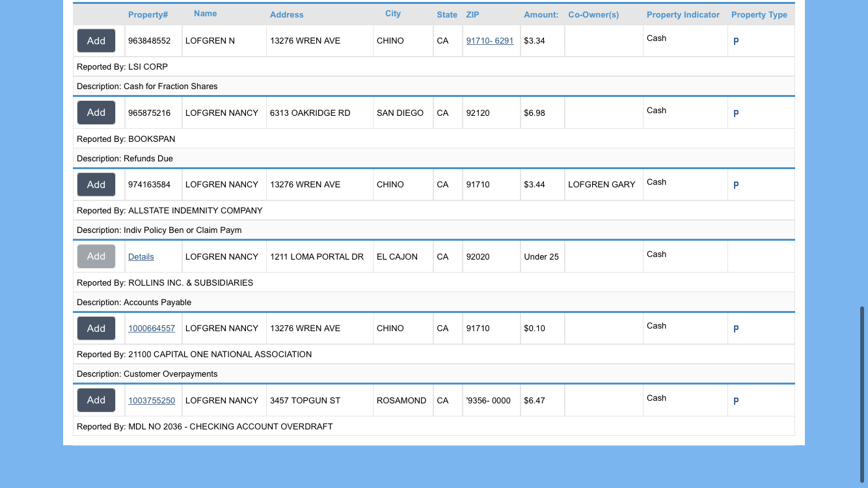Screen dimensions: 868x488
Task: Click the Co-Owner(s) column header
Action: 593,14
